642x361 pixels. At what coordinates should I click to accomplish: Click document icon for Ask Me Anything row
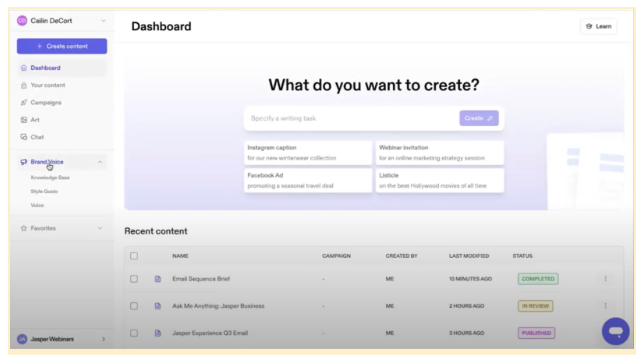click(158, 306)
